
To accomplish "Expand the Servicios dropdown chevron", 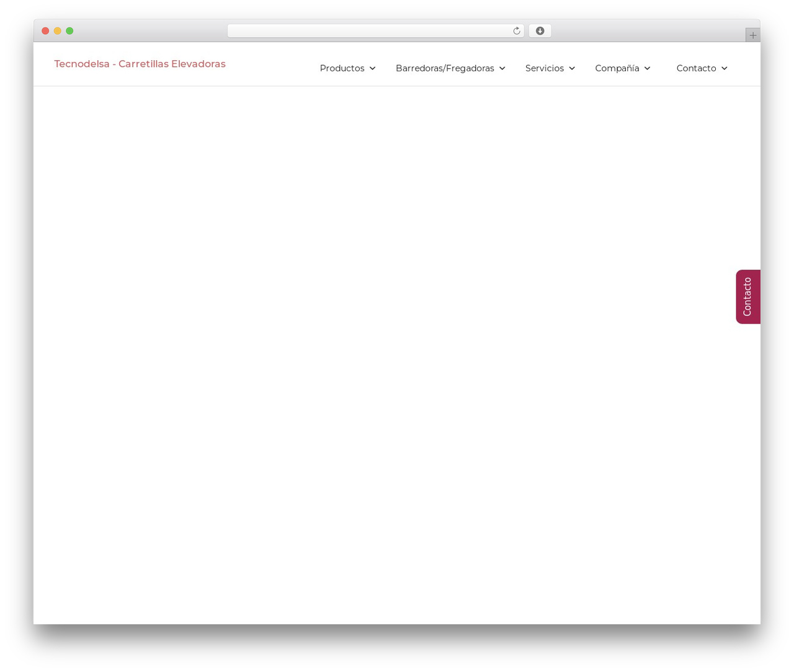I will (572, 68).
